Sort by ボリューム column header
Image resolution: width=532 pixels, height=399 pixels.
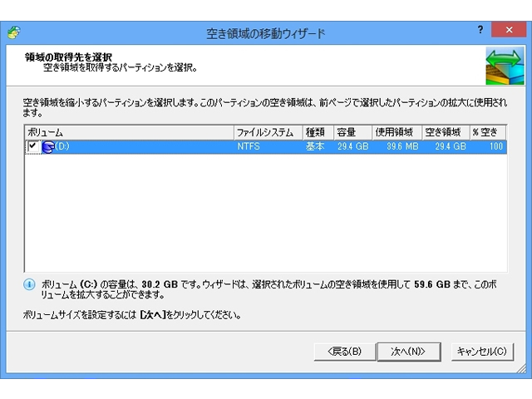pyautogui.click(x=130, y=132)
